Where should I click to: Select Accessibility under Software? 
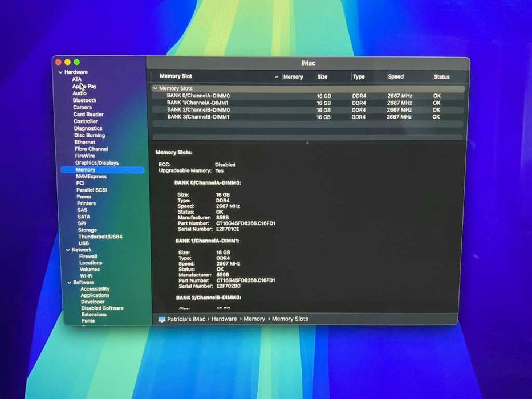[95, 289]
